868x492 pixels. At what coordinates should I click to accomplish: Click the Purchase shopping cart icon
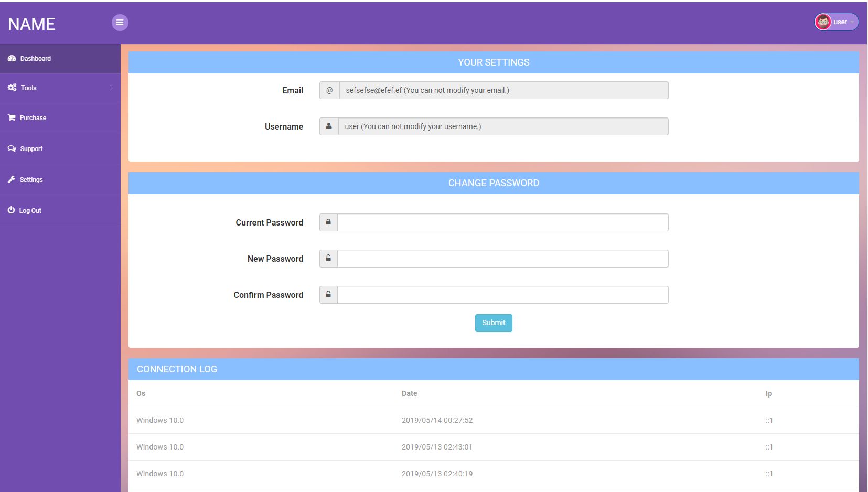[12, 117]
